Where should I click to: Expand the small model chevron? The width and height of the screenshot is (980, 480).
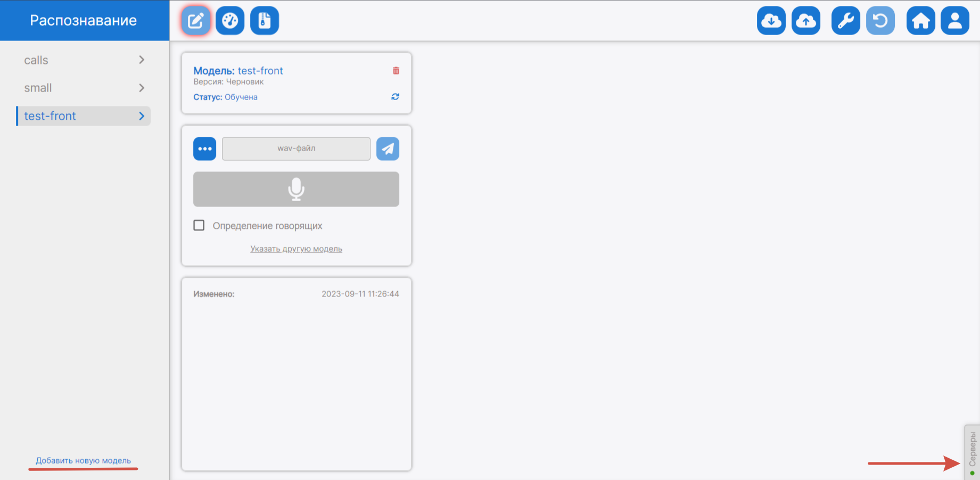[142, 88]
